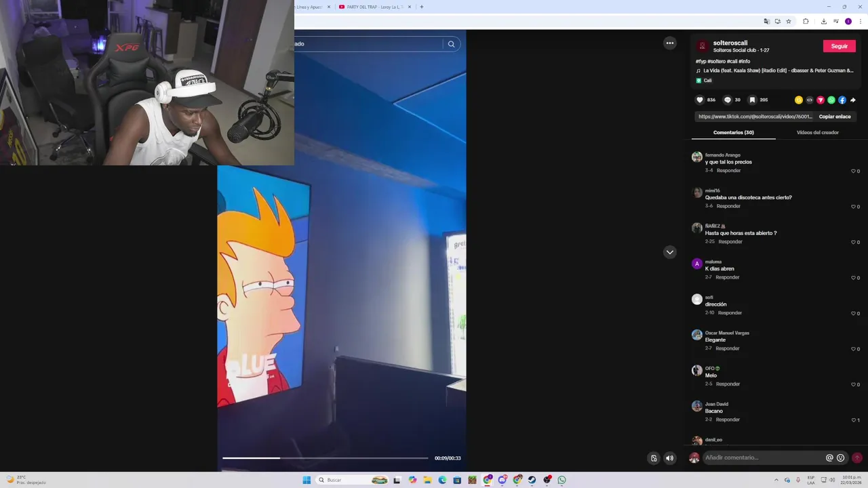This screenshot has width=868, height=488.
Task: Open the three-dot video options menu
Action: [x=670, y=43]
